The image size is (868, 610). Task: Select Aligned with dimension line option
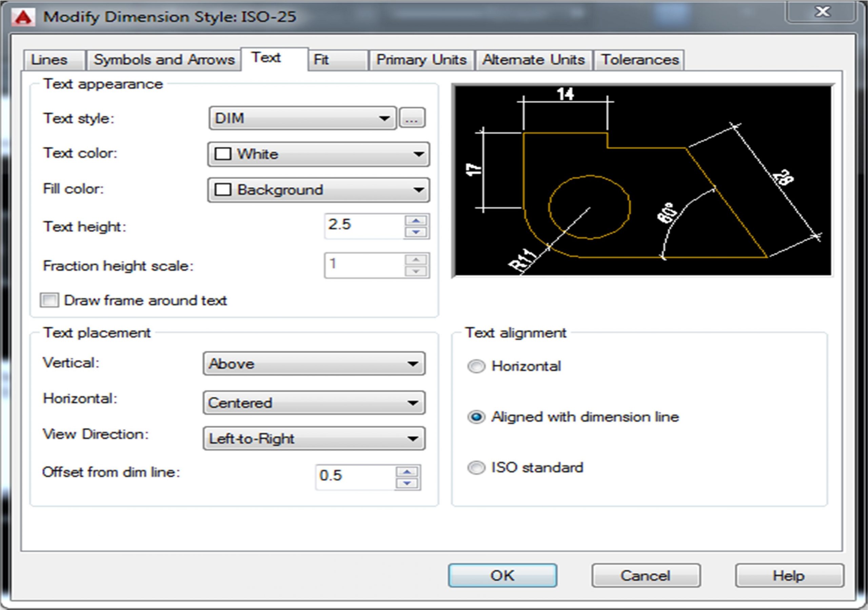click(476, 417)
